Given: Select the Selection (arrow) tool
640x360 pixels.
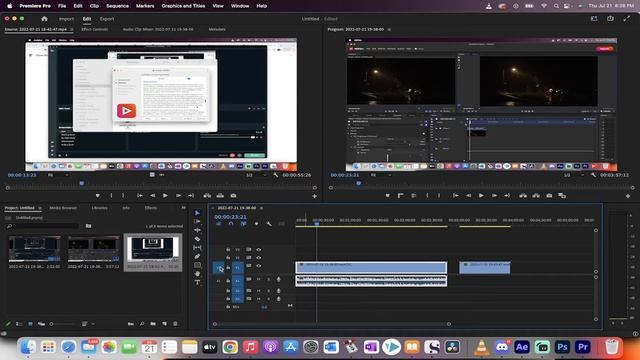Looking at the screenshot, I should coord(198,213).
